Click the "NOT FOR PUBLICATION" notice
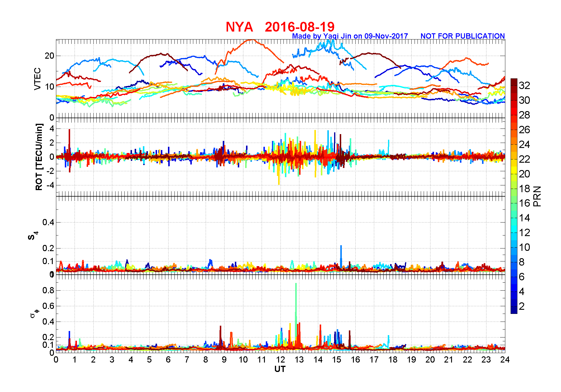 click(x=463, y=36)
